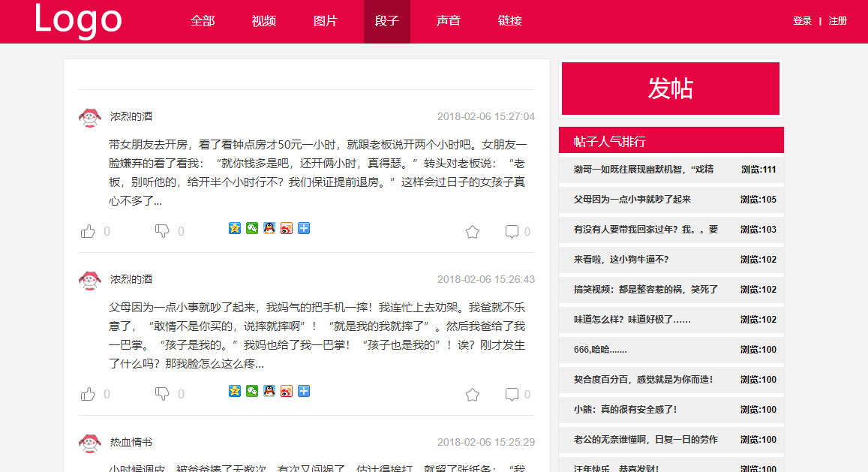Share first post to WeChat
Viewport: 868px width, 472px height.
click(252, 228)
